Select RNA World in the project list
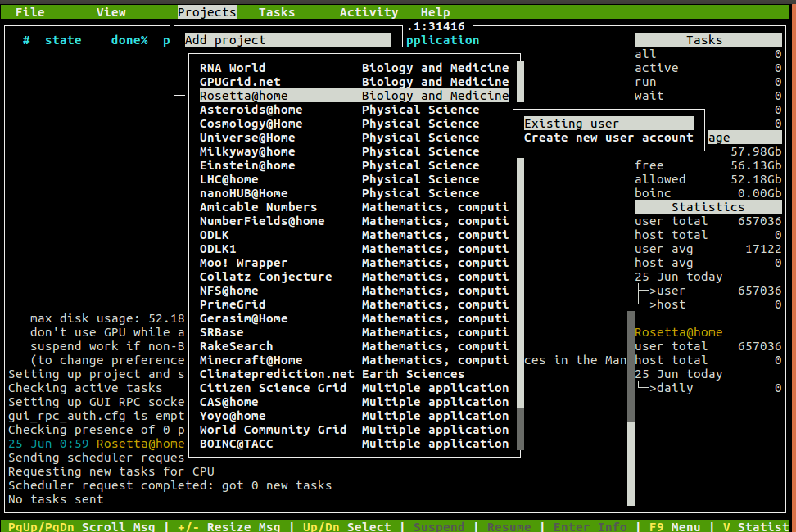Screen dimensions: 796x532 pyautogui.click(x=355, y=68)
